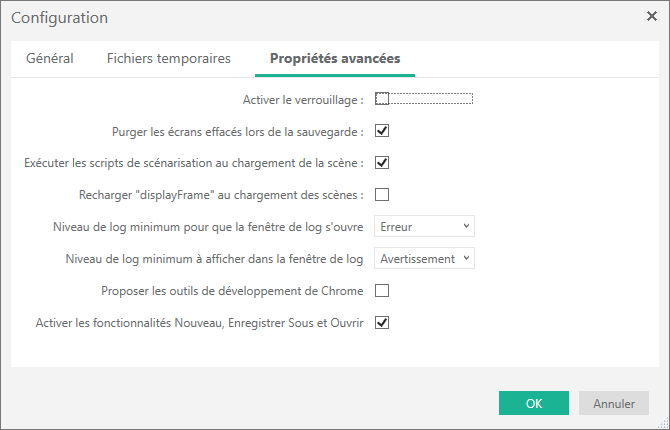Uncheck Purger les écrans effacés checkbox
Screen dimensions: 670x430
(x=382, y=131)
